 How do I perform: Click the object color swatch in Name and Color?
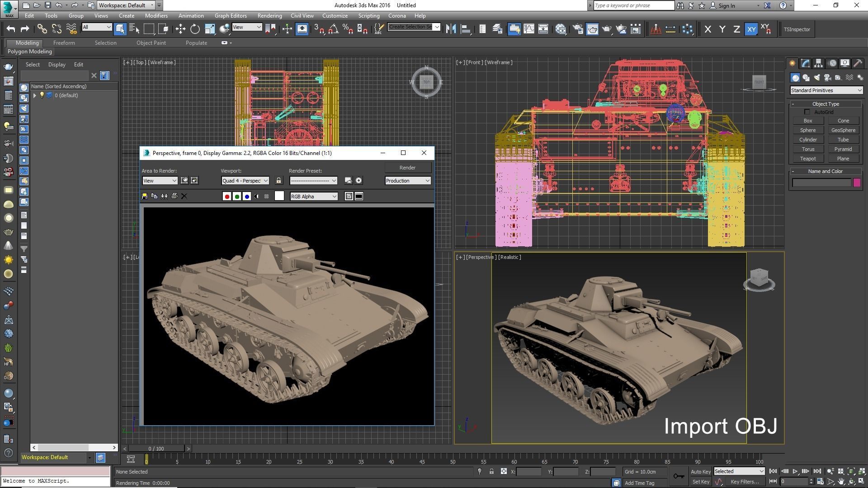click(857, 183)
